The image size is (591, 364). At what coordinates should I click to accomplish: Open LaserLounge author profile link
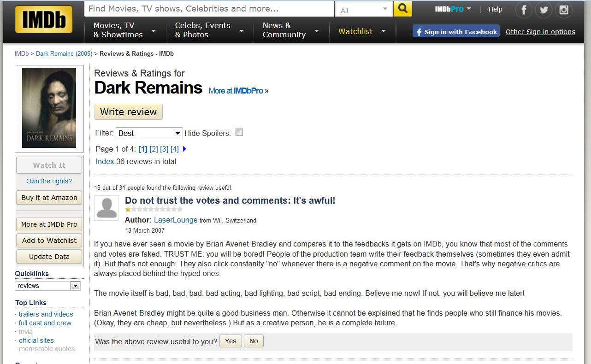tap(176, 220)
